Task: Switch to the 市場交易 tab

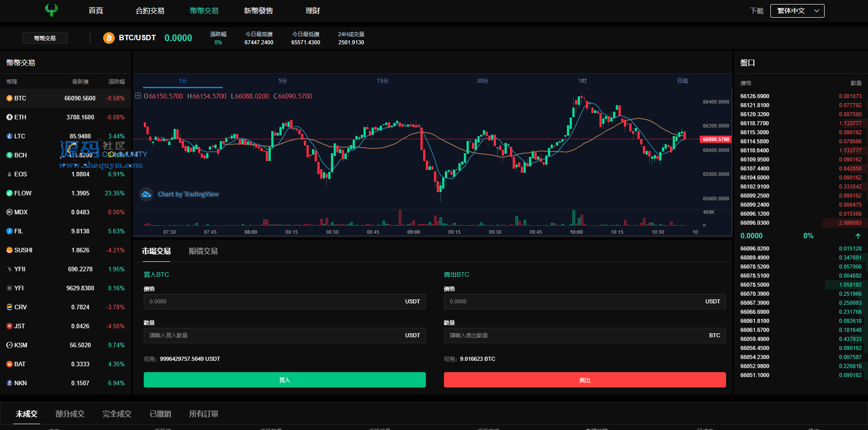Action: tap(156, 251)
